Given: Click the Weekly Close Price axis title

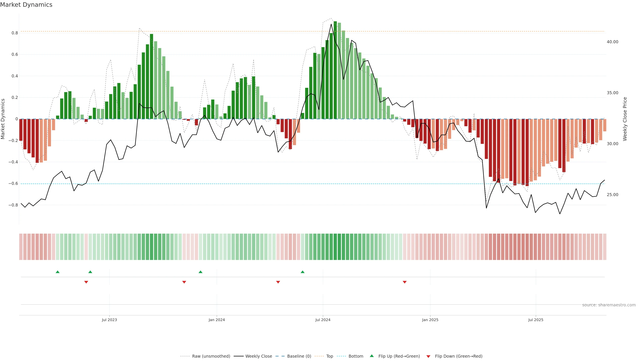Looking at the screenshot, I should [x=625, y=119].
